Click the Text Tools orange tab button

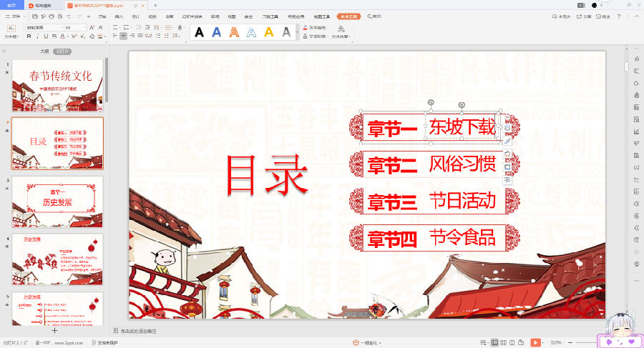pyautogui.click(x=348, y=16)
